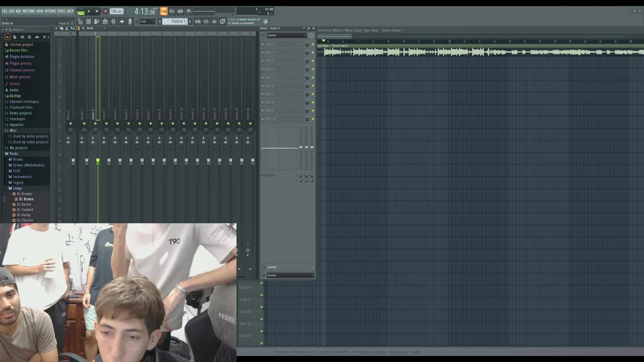Open the Drums (ModeAudio) pack
The height and width of the screenshot is (362, 644).
[x=29, y=165]
